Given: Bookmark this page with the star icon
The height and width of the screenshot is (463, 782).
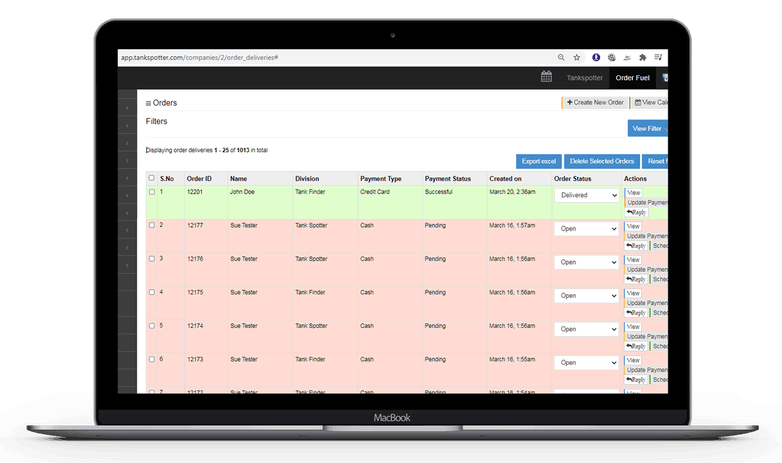Looking at the screenshot, I should [577, 57].
